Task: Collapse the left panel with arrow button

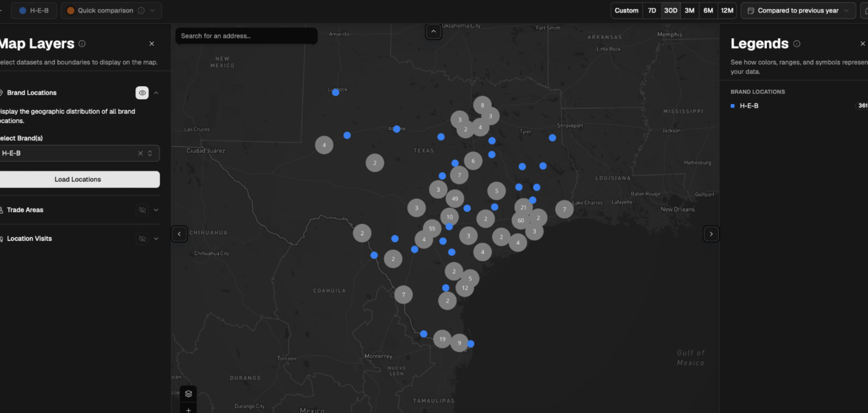Action: 179,234
